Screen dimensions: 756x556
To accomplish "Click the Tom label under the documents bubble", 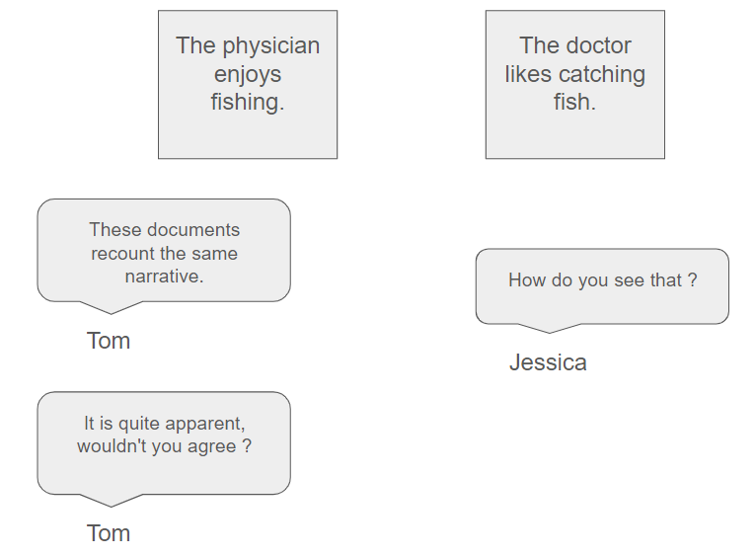I will coord(109,341).
